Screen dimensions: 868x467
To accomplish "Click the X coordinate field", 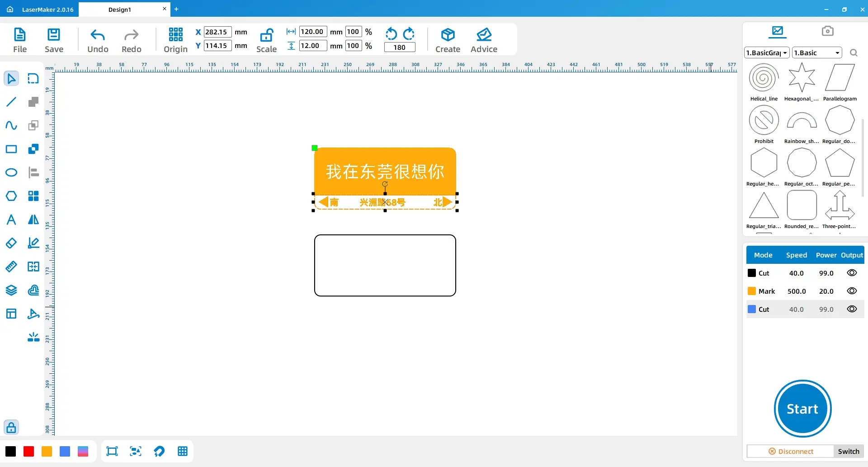I will pos(217,32).
